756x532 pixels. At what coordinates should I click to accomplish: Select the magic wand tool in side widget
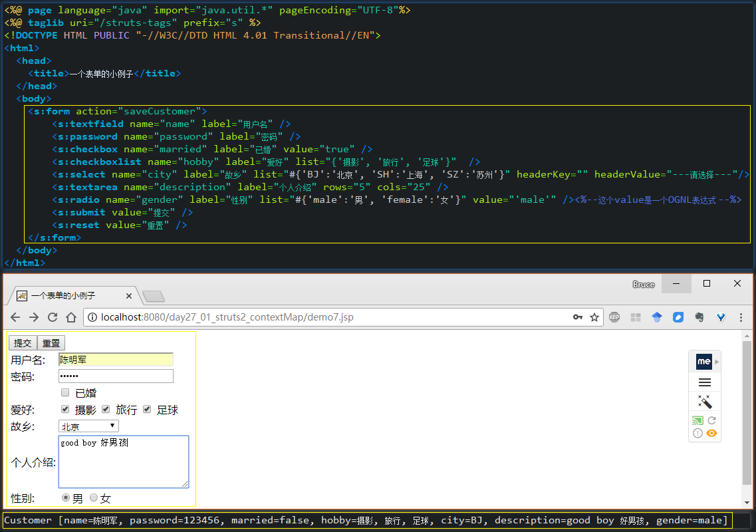click(x=704, y=401)
